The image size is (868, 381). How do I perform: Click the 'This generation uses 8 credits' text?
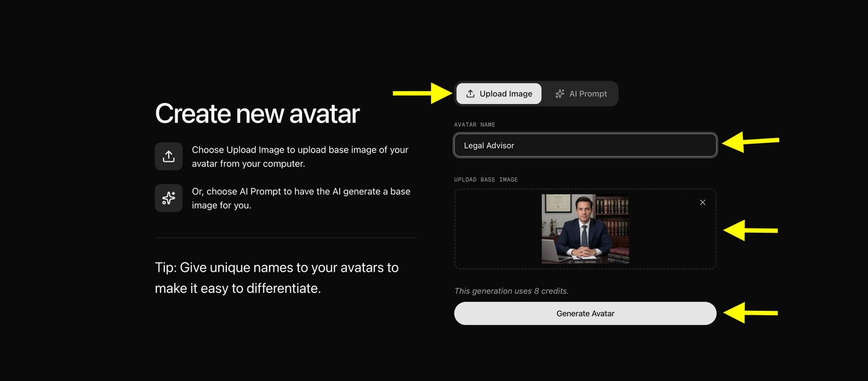tap(511, 291)
